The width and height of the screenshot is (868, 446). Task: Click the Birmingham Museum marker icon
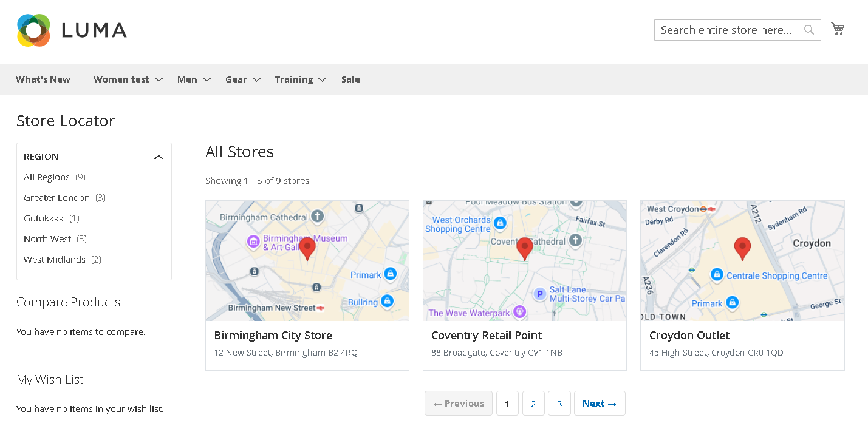[x=253, y=242]
